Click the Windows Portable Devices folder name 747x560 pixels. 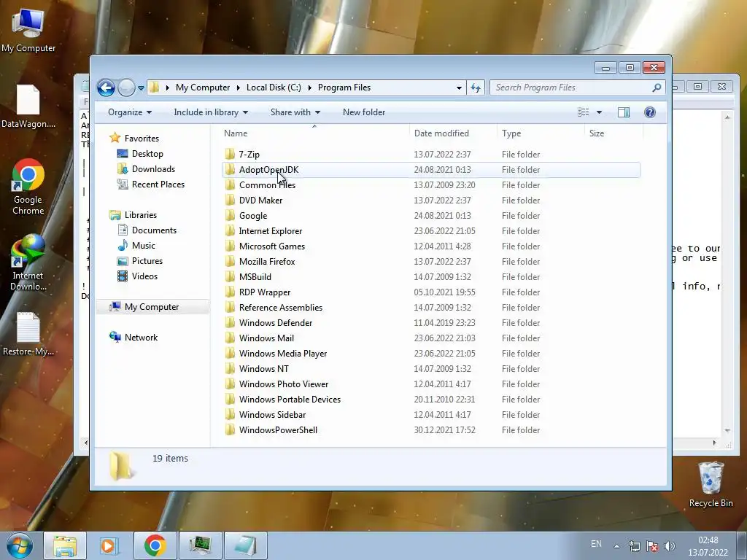click(290, 399)
